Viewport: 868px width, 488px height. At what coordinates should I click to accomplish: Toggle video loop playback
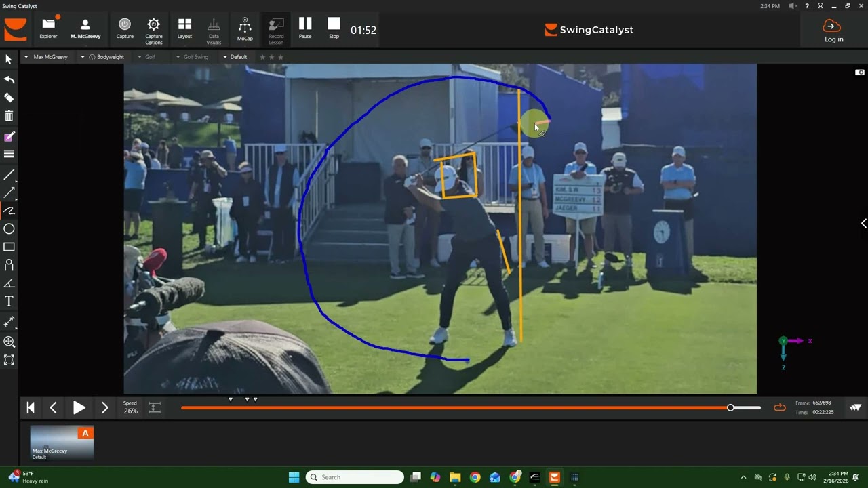(x=780, y=407)
